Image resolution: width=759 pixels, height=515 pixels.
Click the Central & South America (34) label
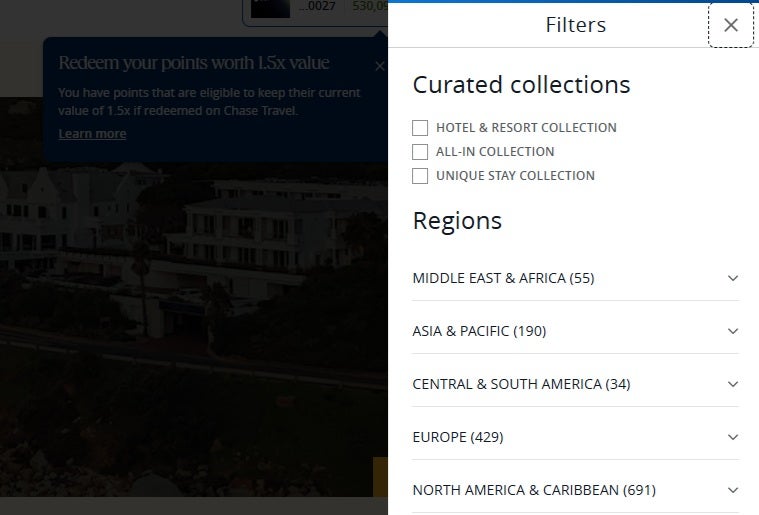pos(521,384)
